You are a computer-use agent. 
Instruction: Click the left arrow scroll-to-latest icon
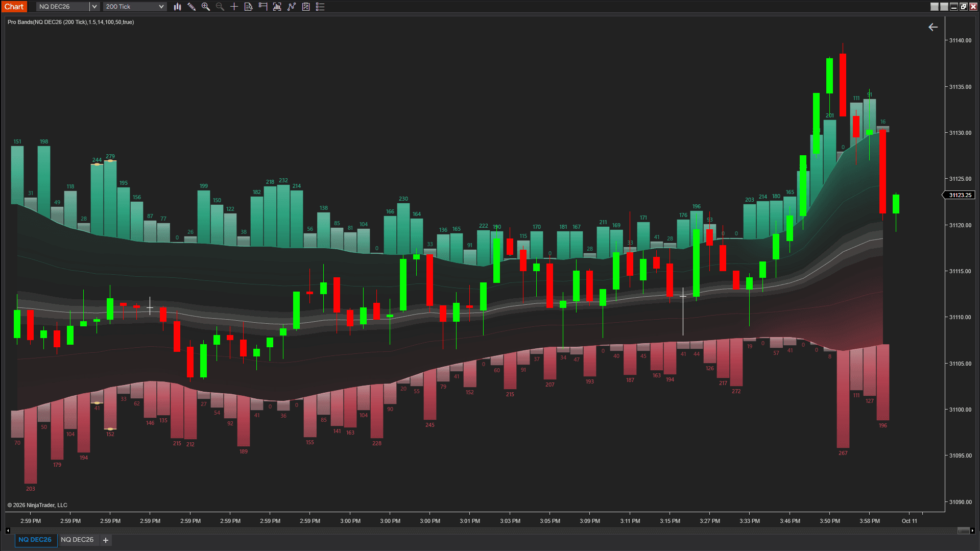(x=933, y=27)
